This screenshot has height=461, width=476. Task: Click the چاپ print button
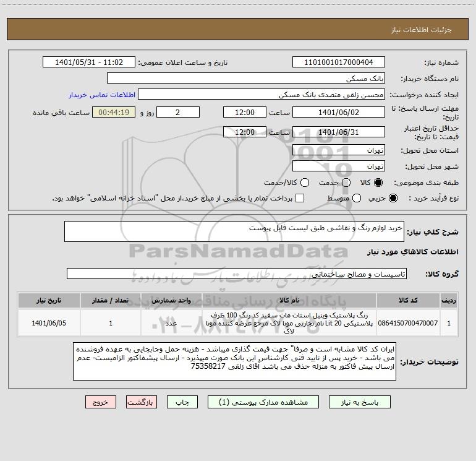(182, 402)
